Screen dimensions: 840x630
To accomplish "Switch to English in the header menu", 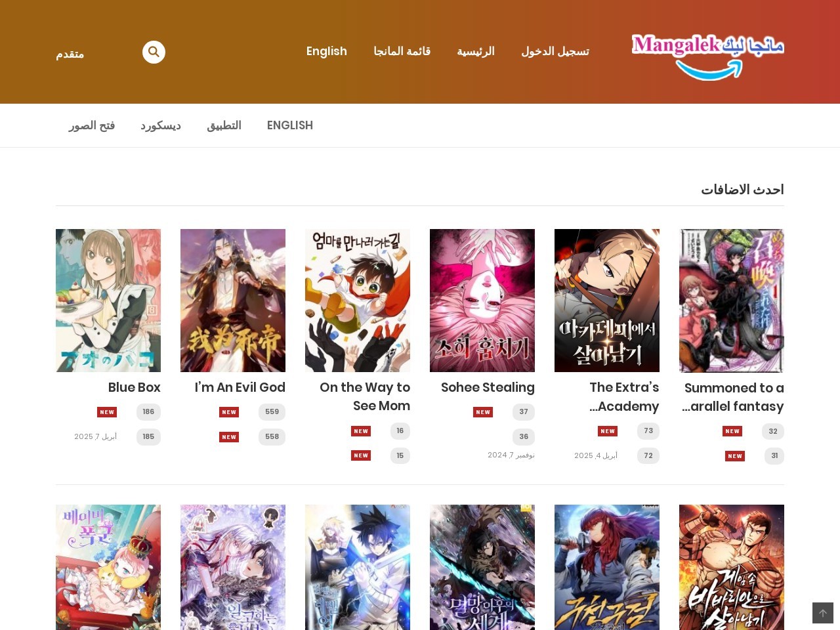I will tap(327, 51).
